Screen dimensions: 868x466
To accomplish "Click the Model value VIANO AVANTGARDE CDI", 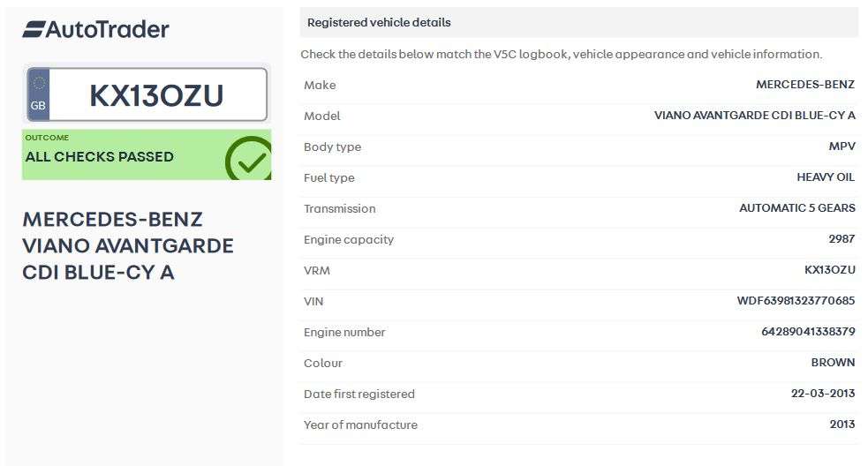I will 754,116.
